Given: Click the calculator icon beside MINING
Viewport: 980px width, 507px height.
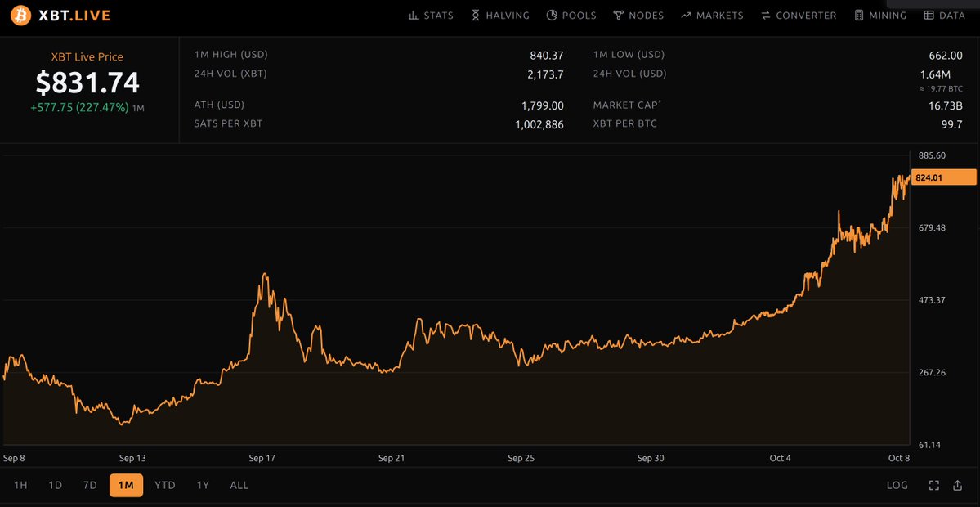Looking at the screenshot, I should pyautogui.click(x=859, y=16).
